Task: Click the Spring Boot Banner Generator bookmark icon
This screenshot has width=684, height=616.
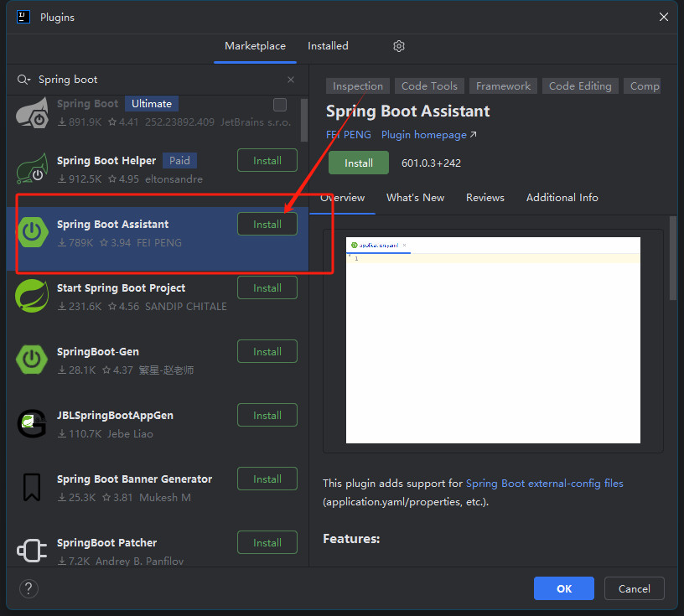Action: (32, 487)
